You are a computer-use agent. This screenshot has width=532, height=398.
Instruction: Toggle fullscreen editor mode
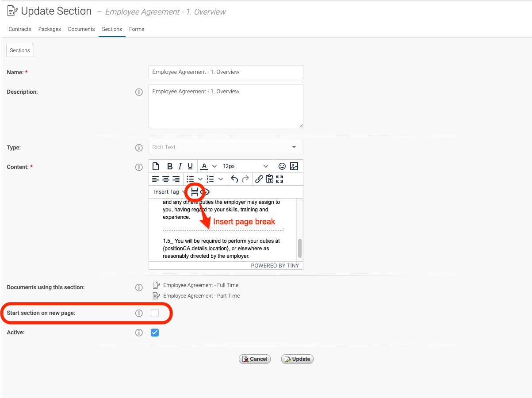tap(279, 179)
